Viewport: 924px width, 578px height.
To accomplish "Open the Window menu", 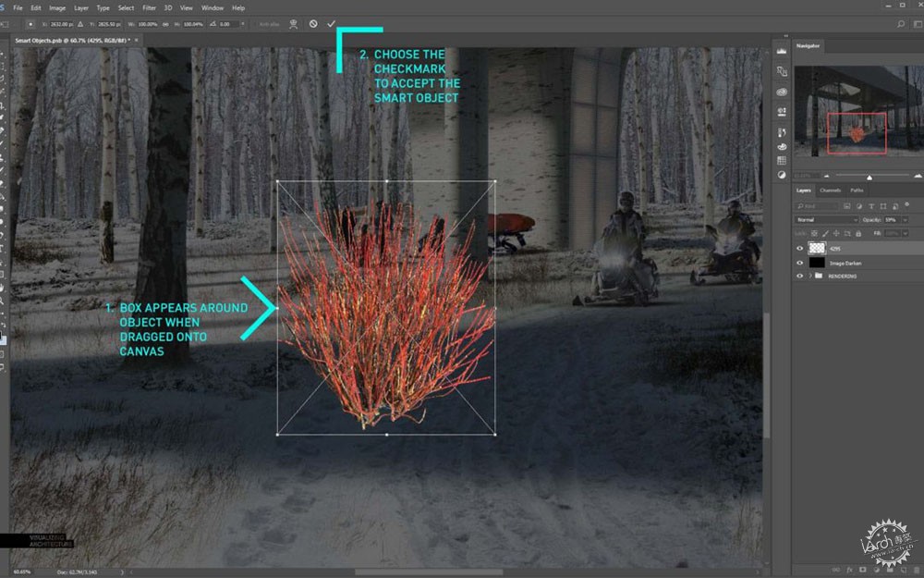I will pyautogui.click(x=213, y=7).
